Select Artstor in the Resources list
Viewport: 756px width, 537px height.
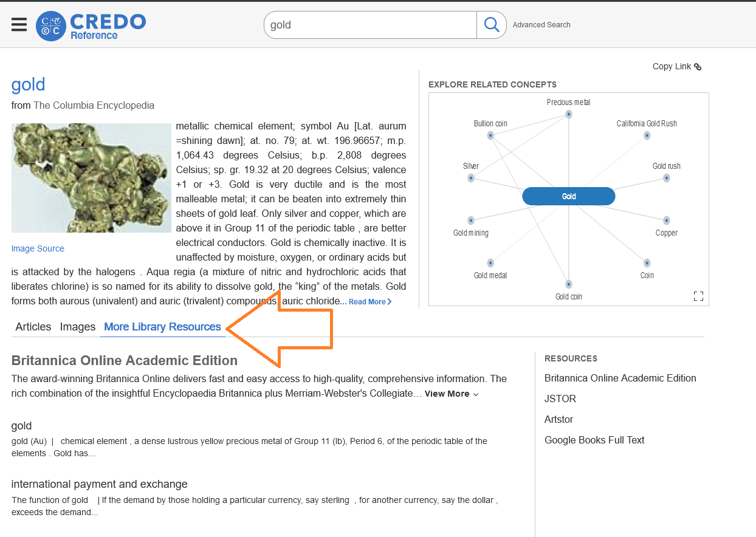(x=559, y=419)
